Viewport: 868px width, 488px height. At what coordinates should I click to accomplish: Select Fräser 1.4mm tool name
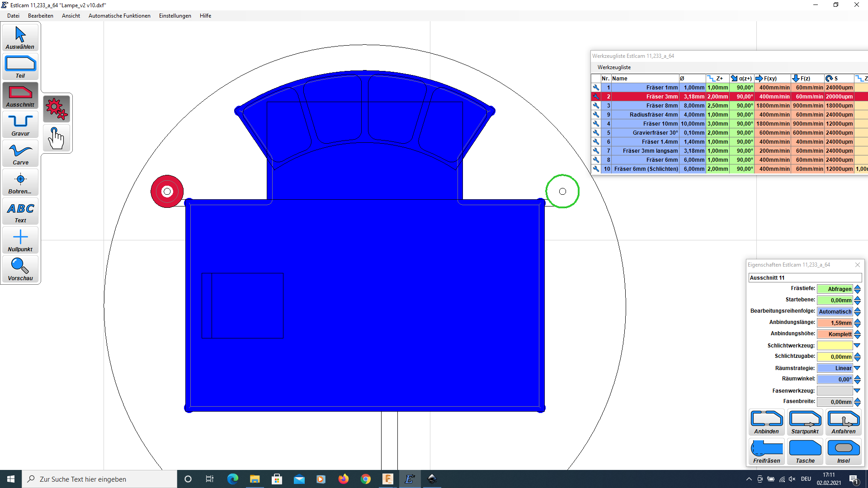tap(645, 142)
